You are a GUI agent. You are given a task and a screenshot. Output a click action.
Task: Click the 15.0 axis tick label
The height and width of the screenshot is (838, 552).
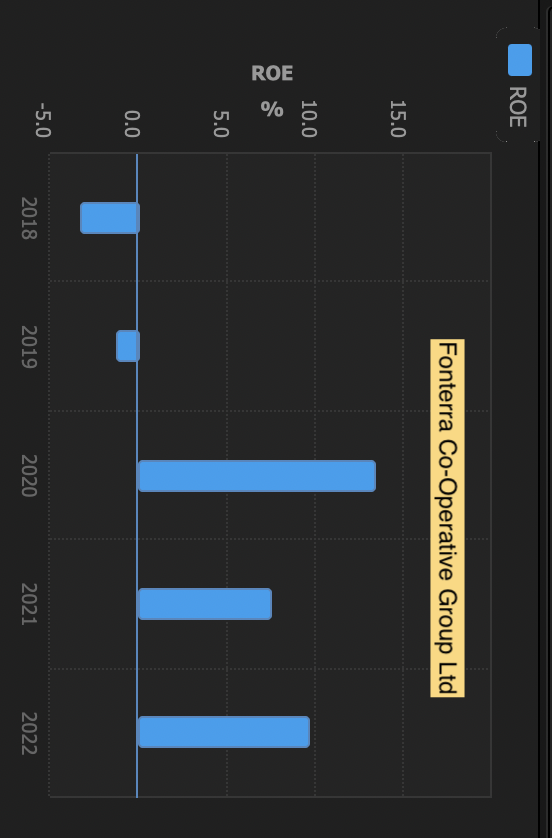pyautogui.click(x=397, y=119)
